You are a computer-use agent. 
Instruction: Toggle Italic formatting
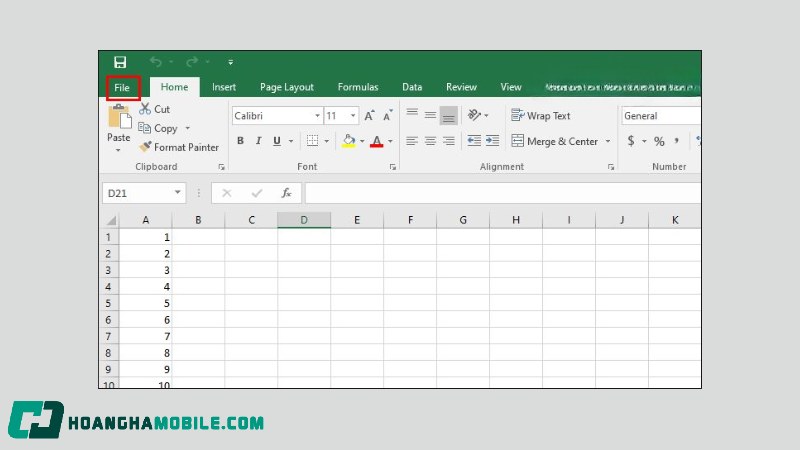[x=258, y=141]
